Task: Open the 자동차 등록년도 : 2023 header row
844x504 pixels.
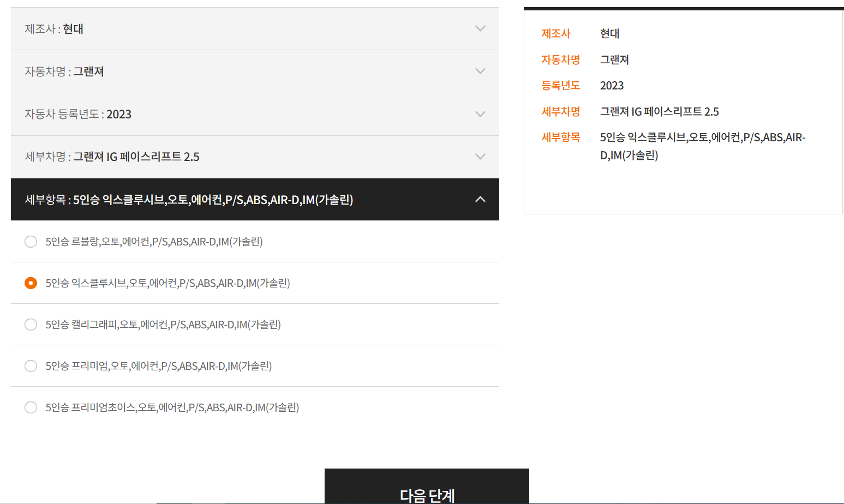Action: (255, 114)
